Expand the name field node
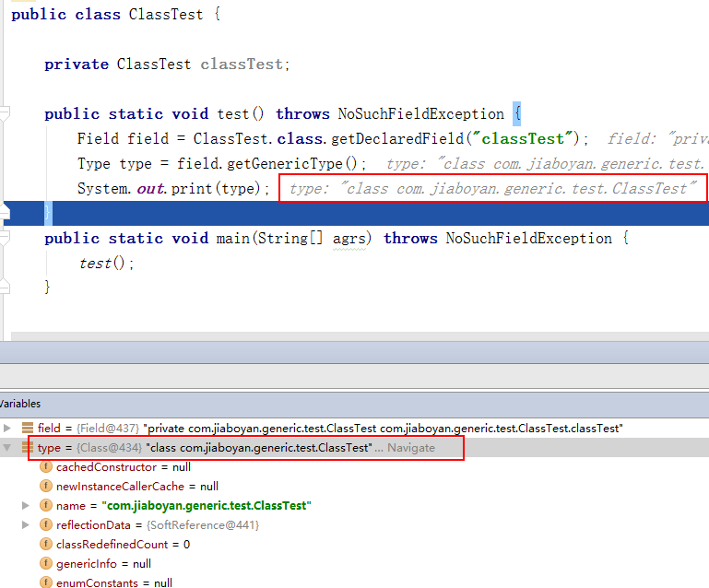The width and height of the screenshot is (709, 588). click(26, 505)
